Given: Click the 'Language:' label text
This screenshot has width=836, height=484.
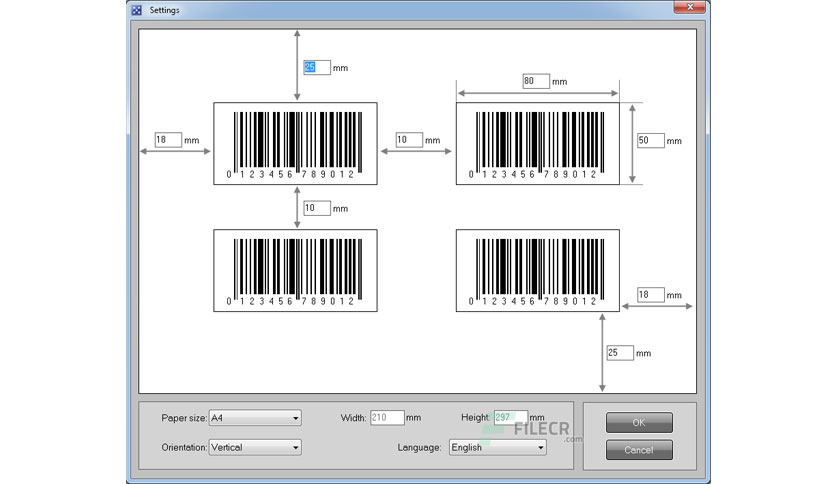Looking at the screenshot, I should pos(419,447).
